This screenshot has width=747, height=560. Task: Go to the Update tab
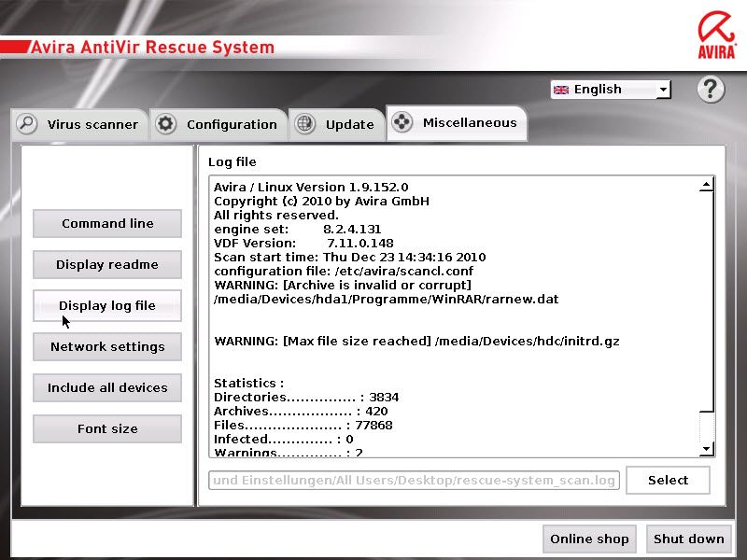point(337,124)
